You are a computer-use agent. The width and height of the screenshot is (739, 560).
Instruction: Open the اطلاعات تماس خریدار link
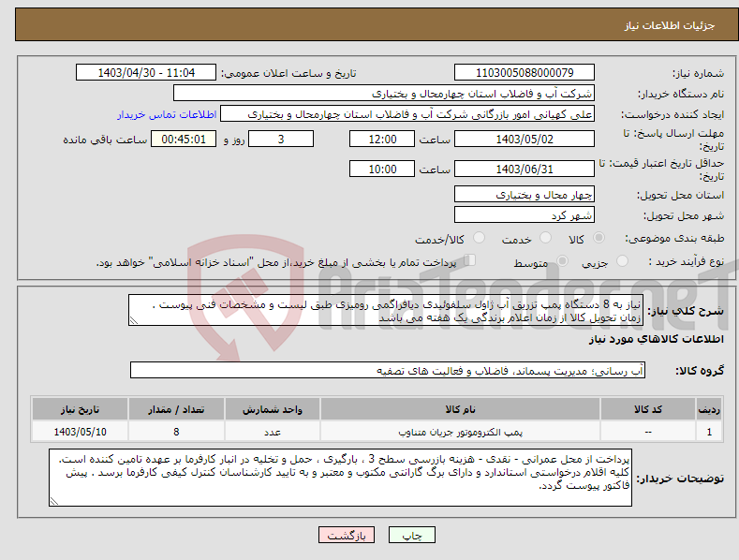pos(167,114)
